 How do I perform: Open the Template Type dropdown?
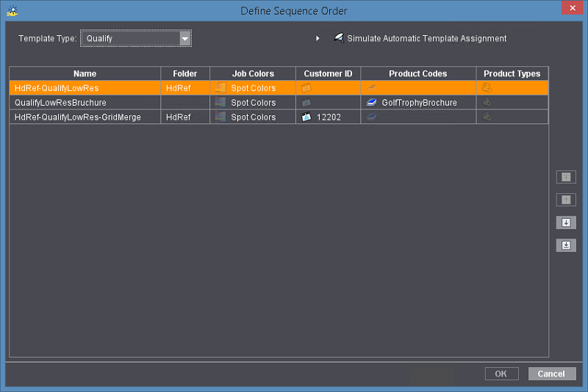[x=185, y=38]
